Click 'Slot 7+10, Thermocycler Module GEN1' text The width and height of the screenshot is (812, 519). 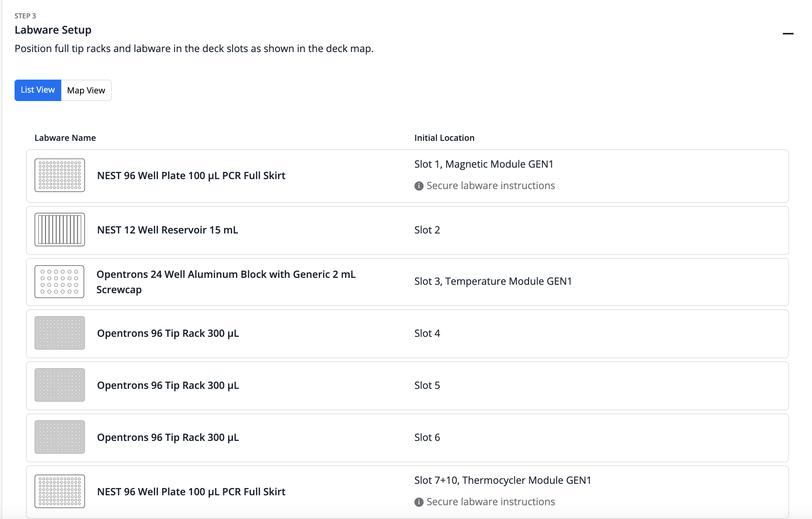(x=503, y=480)
